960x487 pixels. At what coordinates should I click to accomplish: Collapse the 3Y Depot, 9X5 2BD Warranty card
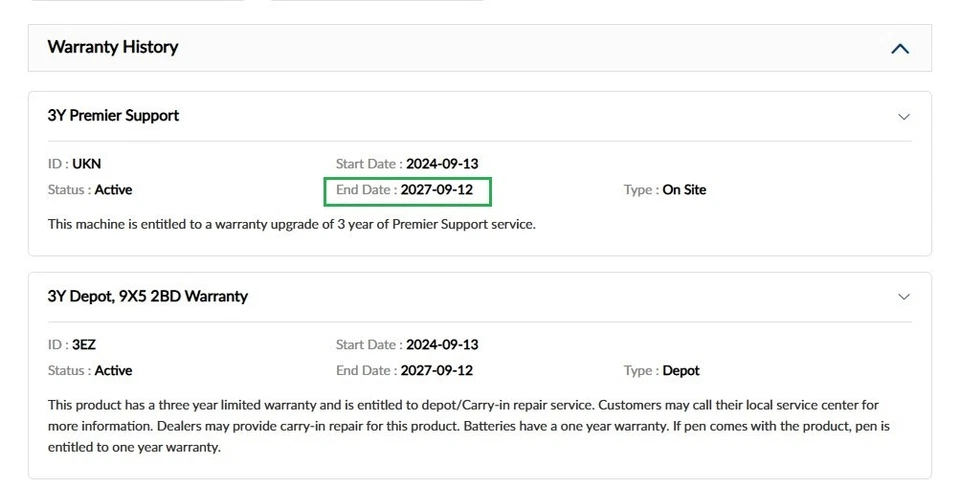point(904,296)
